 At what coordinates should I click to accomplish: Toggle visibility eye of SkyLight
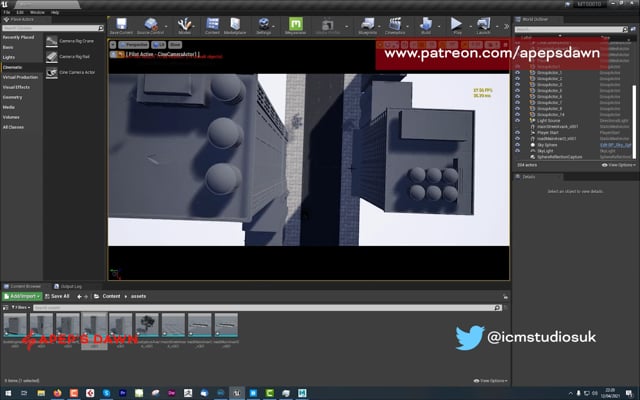coord(518,151)
